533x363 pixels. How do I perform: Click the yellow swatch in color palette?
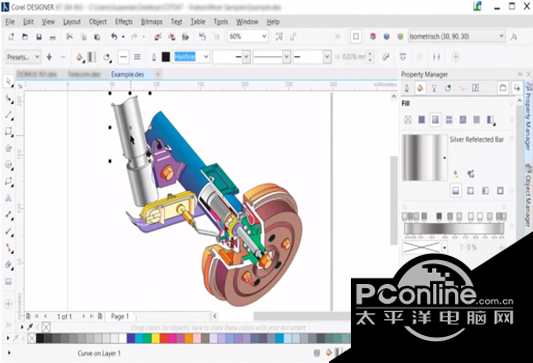[x=156, y=338]
